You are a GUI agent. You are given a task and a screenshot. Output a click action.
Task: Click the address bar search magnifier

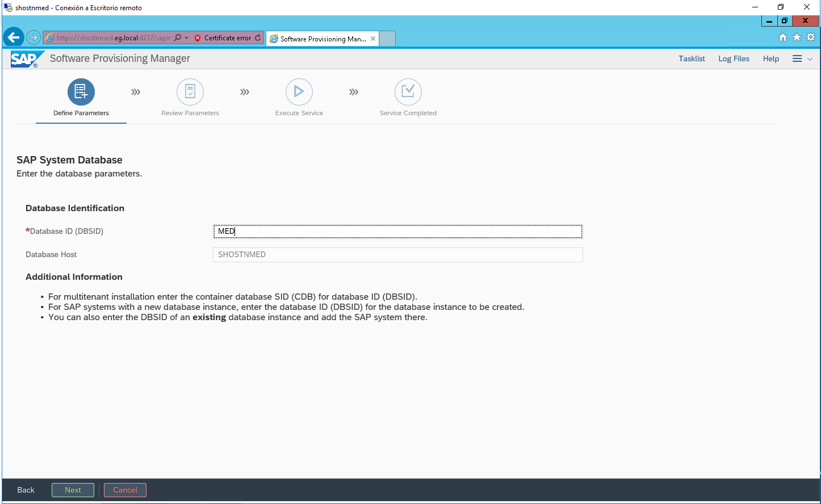coord(178,38)
